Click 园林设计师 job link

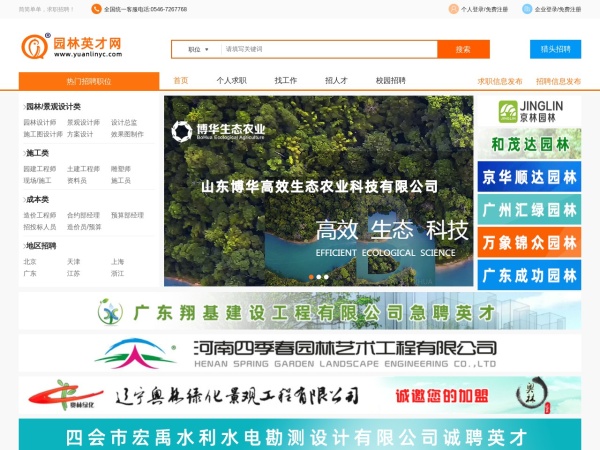coord(40,122)
